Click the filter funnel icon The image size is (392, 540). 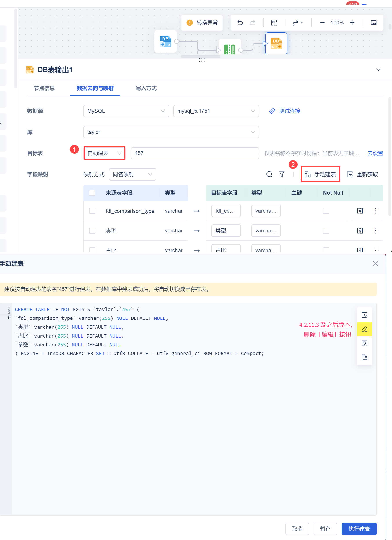282,174
